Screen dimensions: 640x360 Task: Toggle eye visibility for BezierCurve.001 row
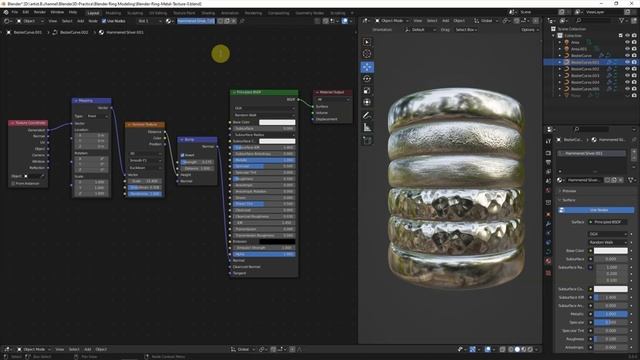627,62
